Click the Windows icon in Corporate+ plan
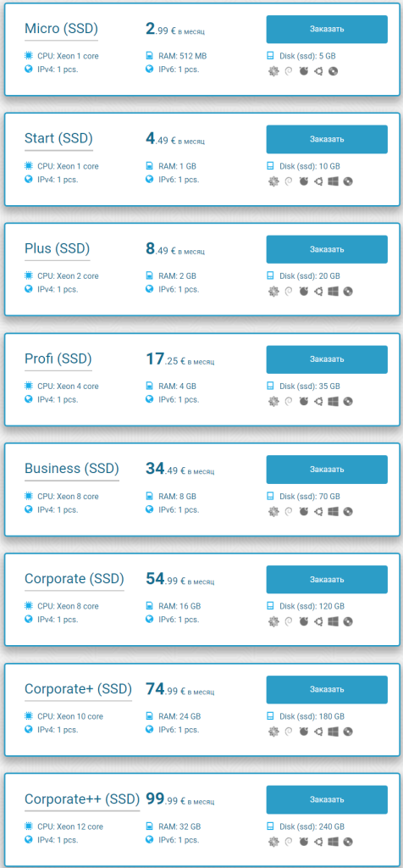This screenshot has height=868, width=403. (333, 732)
